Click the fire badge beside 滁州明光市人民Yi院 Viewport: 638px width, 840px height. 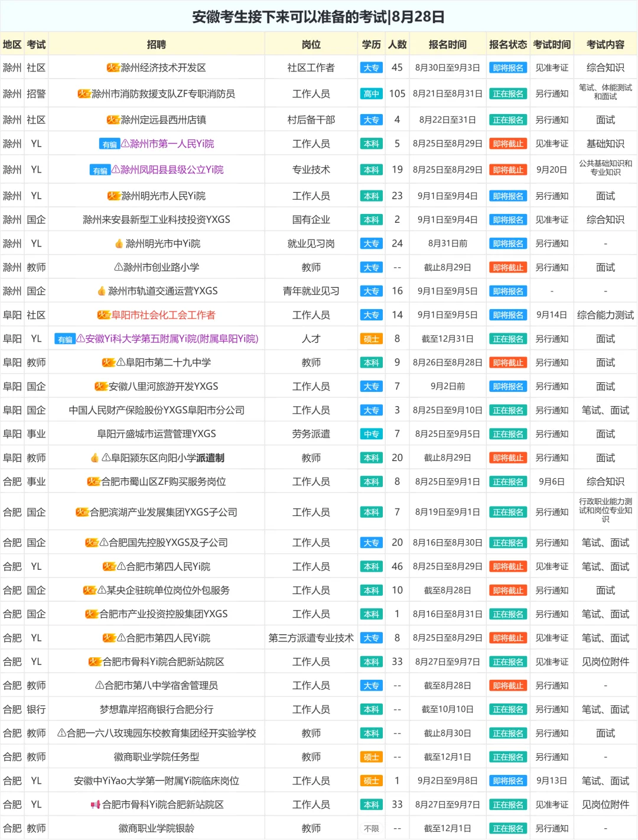pos(113,196)
